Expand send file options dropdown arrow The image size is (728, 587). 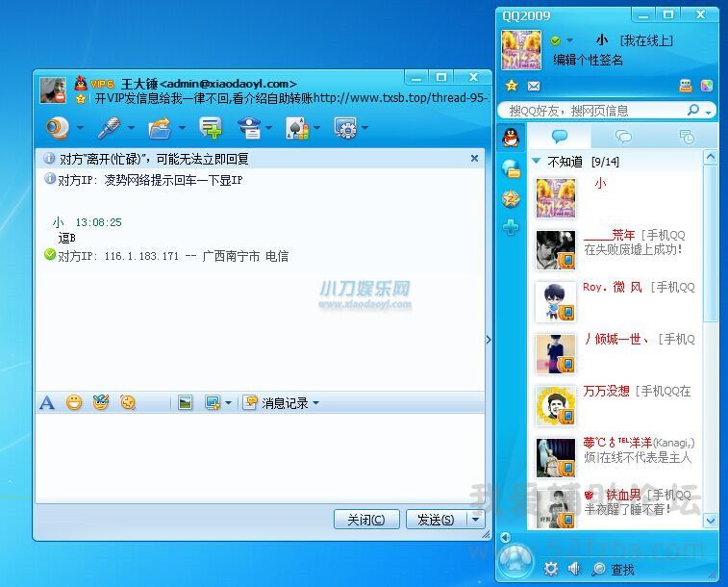pyautogui.click(x=182, y=128)
